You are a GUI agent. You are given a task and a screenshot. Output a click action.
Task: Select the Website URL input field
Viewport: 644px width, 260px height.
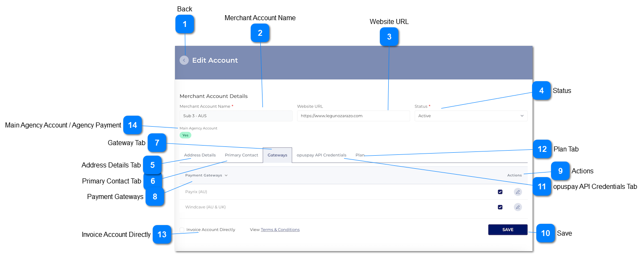pyautogui.click(x=353, y=116)
